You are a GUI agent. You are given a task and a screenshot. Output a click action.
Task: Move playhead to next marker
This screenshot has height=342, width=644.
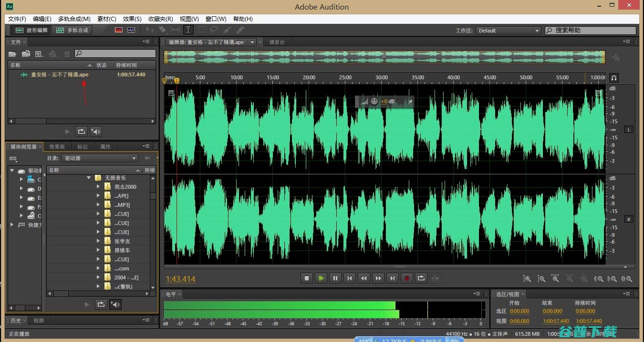pyautogui.click(x=393, y=278)
